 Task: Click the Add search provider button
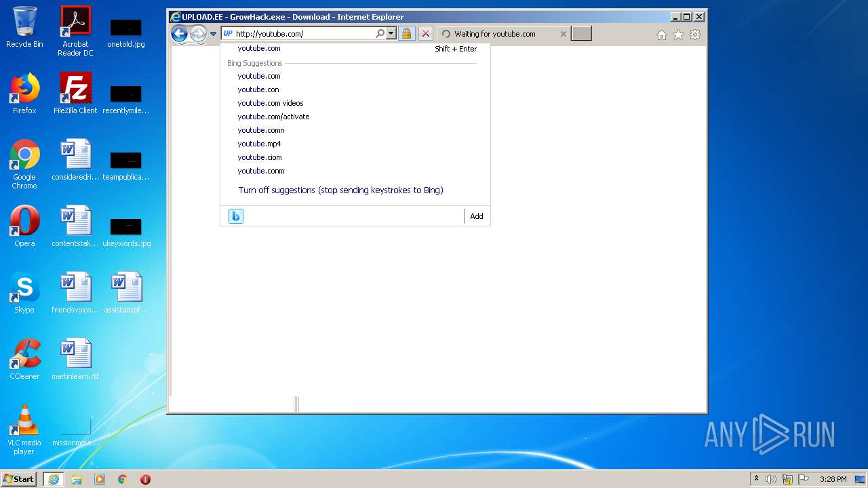tap(477, 216)
